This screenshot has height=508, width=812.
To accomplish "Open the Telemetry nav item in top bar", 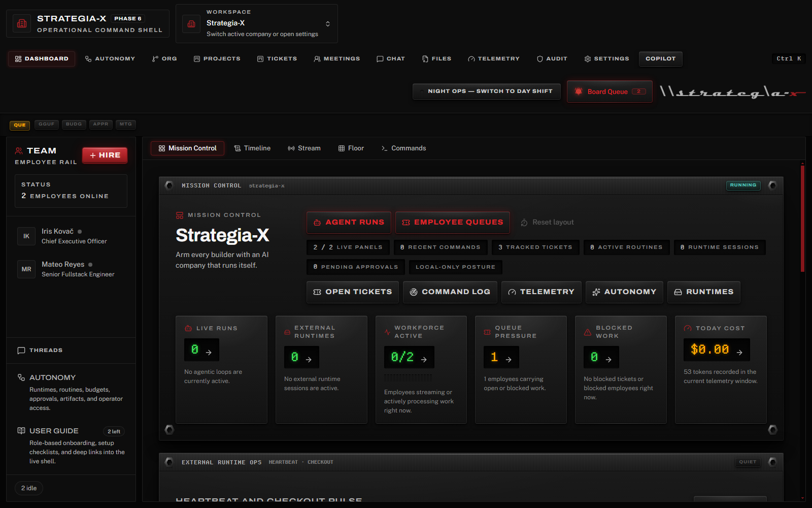I will [494, 59].
